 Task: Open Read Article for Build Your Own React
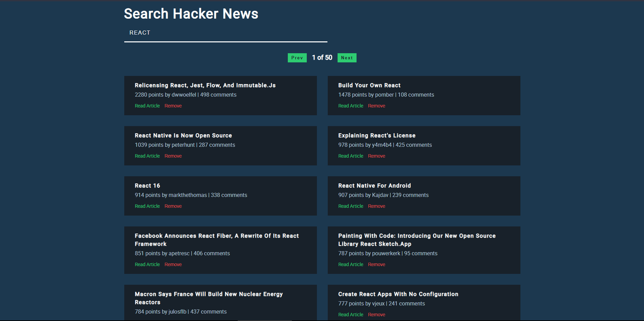(351, 106)
